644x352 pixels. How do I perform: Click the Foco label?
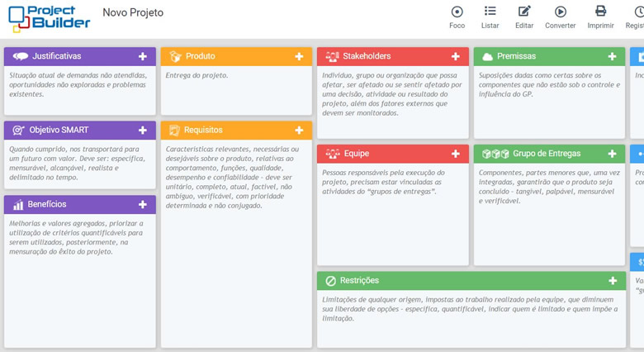coord(457,26)
